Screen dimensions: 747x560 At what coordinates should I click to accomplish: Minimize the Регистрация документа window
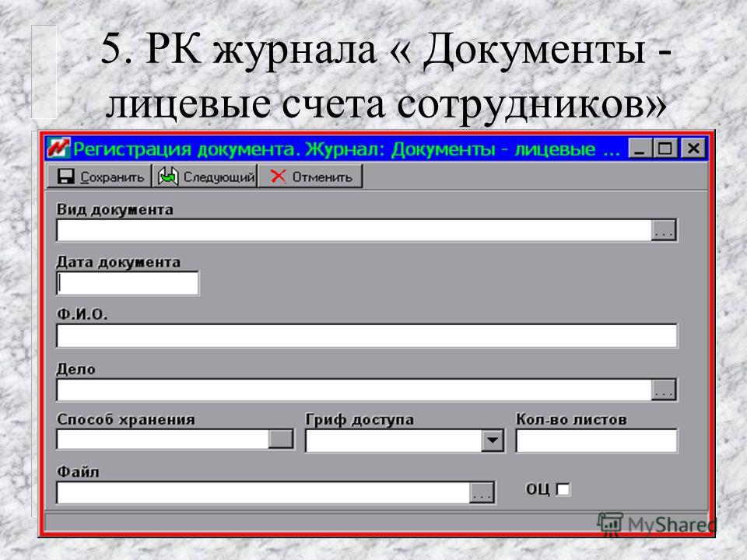point(640,149)
